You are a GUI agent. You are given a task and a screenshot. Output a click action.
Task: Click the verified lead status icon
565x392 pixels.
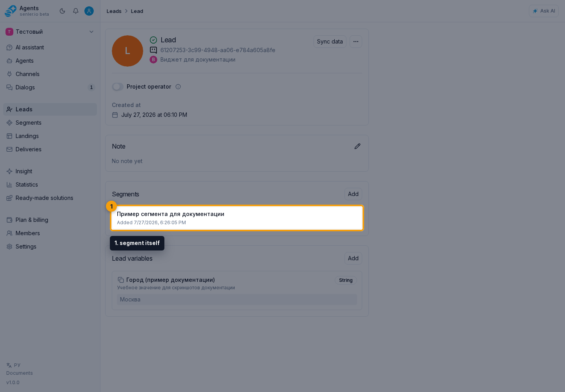point(153,40)
